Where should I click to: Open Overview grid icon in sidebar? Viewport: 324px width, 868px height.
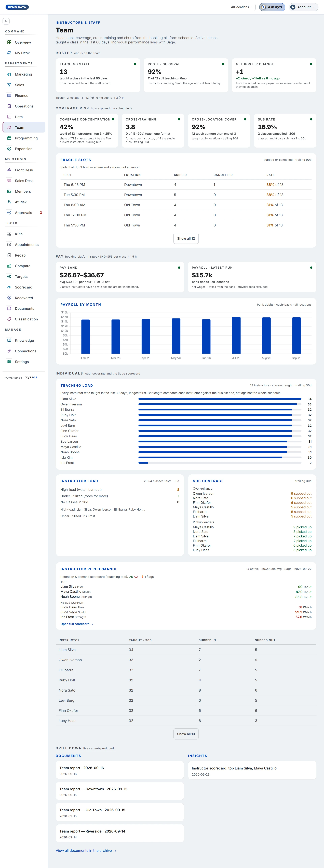tap(9, 42)
